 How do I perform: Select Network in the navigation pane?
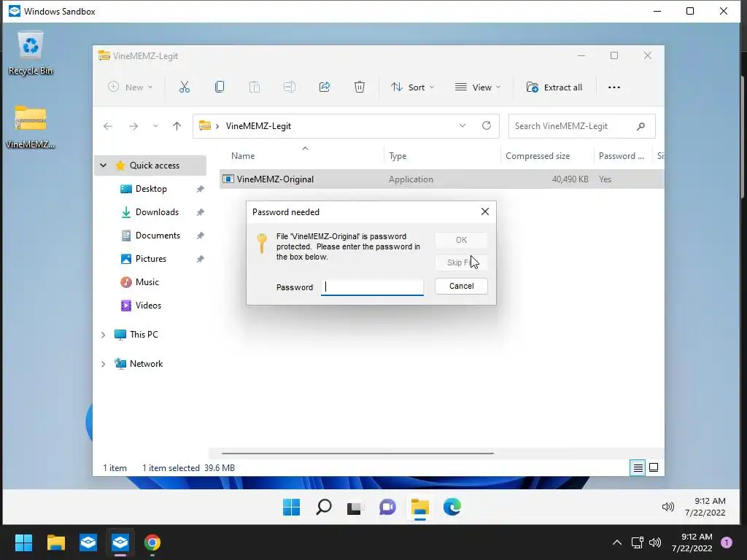[146, 364]
